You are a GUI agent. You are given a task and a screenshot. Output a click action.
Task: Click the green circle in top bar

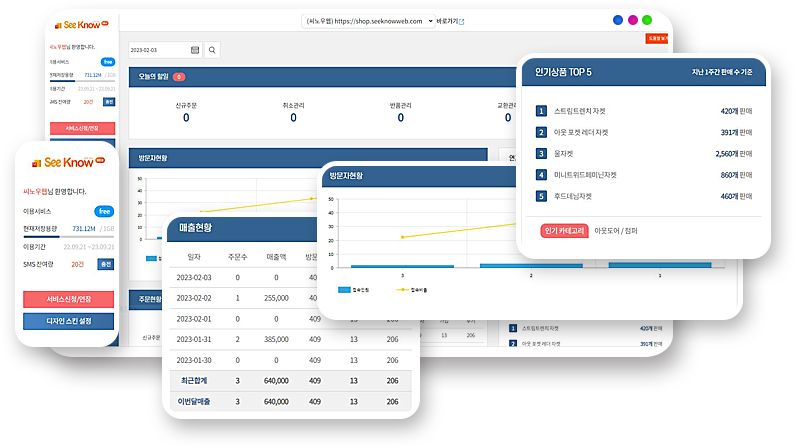(647, 20)
